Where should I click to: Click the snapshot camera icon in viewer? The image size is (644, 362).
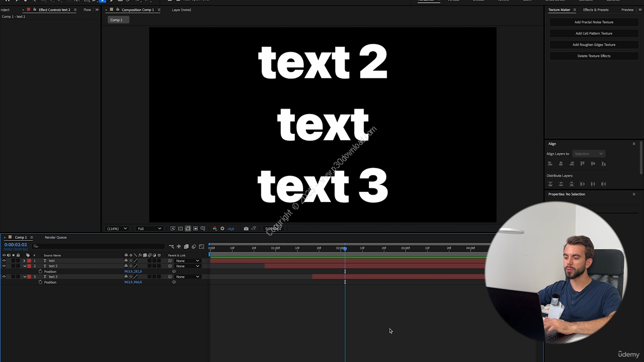[x=246, y=229]
